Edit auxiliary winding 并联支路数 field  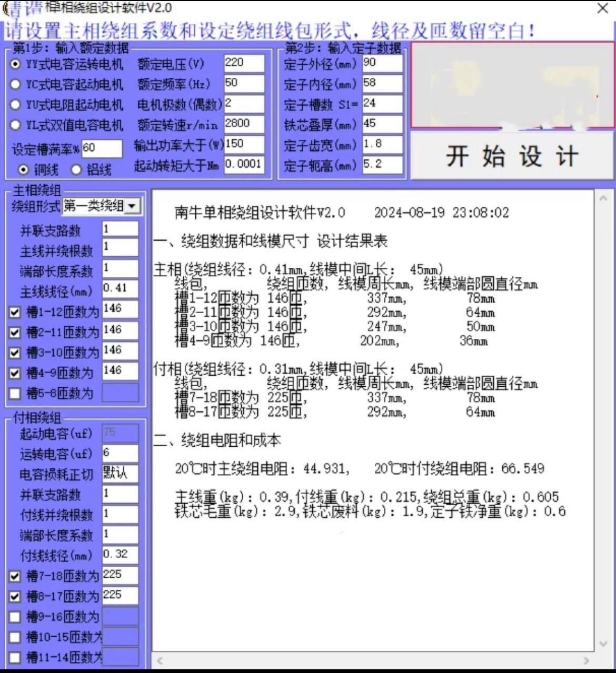(120, 494)
